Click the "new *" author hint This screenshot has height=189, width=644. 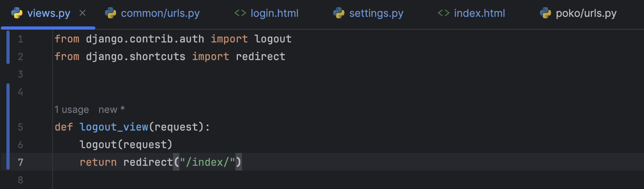tap(111, 110)
